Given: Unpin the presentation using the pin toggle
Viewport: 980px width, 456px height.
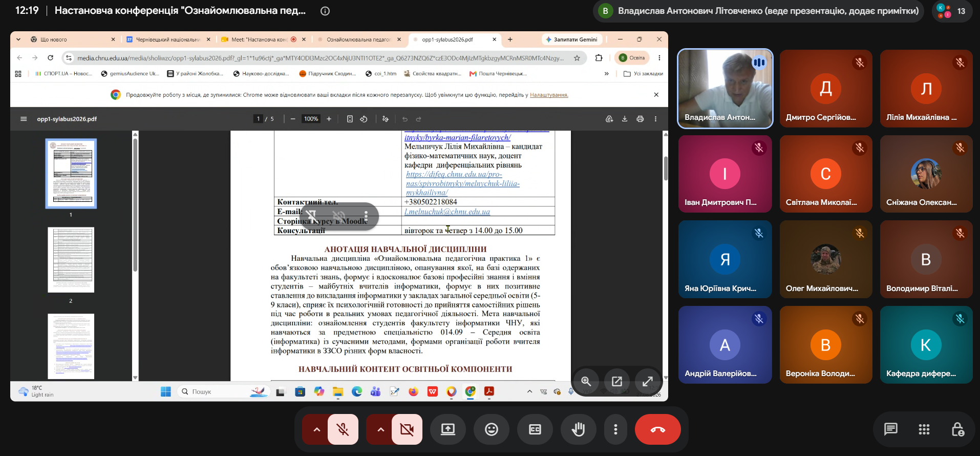Looking at the screenshot, I should point(312,216).
